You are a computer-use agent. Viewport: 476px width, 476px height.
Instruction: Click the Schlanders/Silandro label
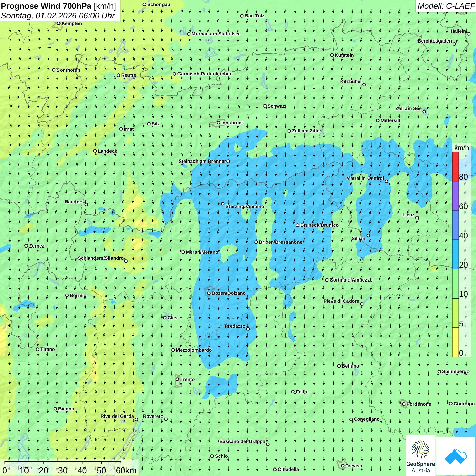101,258
